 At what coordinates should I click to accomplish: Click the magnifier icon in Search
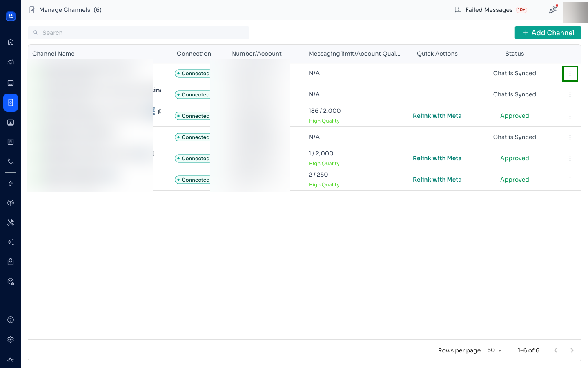pyautogui.click(x=36, y=33)
